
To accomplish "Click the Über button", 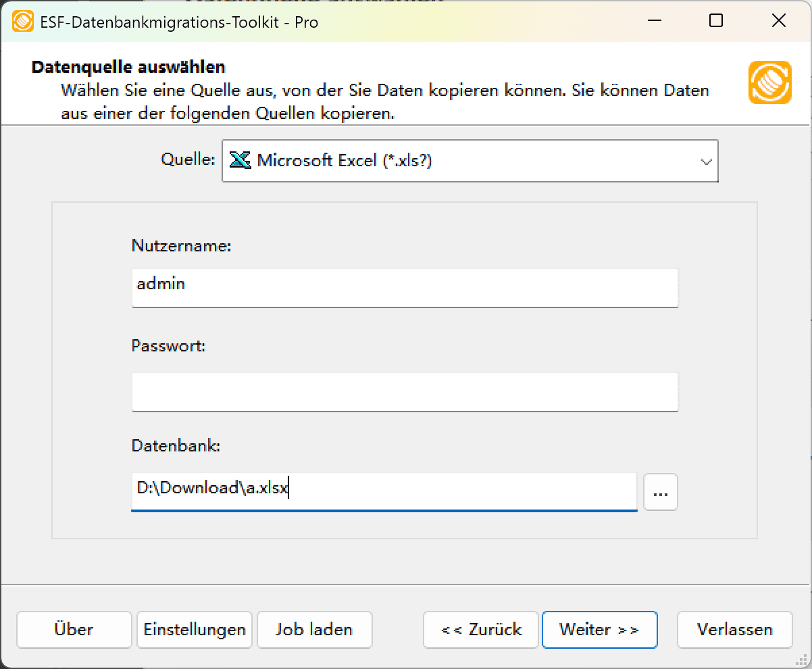I will 74,629.
